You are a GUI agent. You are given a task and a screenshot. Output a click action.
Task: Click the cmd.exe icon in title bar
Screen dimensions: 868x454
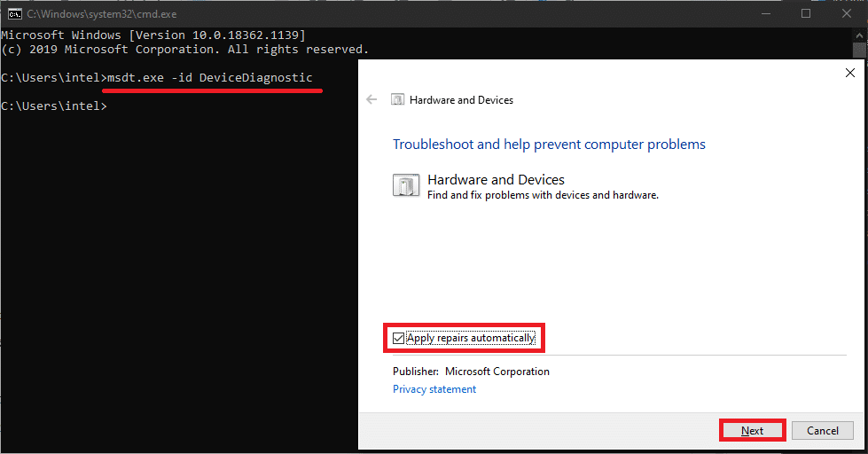[x=15, y=14]
